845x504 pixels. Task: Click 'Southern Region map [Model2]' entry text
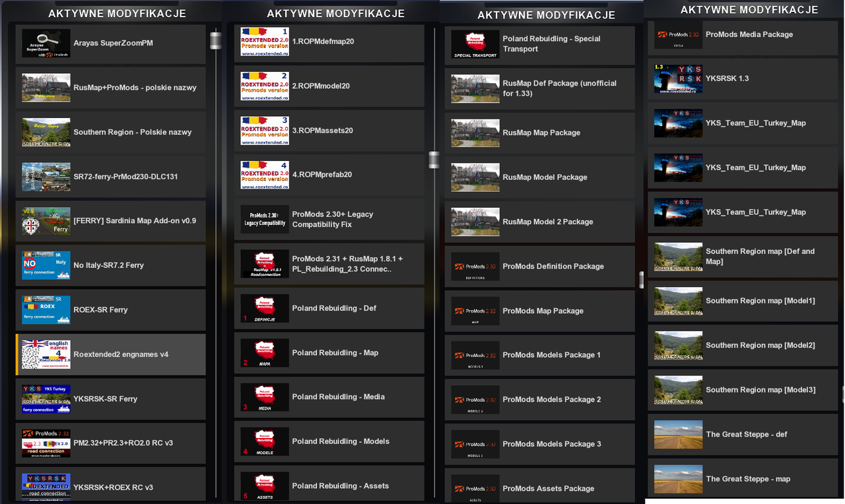pyautogui.click(x=760, y=346)
